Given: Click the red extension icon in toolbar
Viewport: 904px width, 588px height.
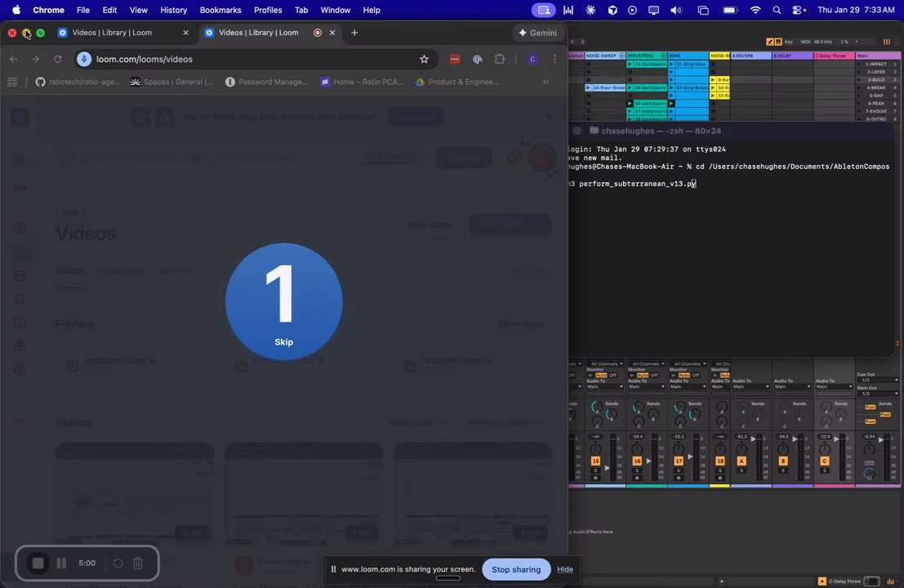Looking at the screenshot, I should click(455, 60).
